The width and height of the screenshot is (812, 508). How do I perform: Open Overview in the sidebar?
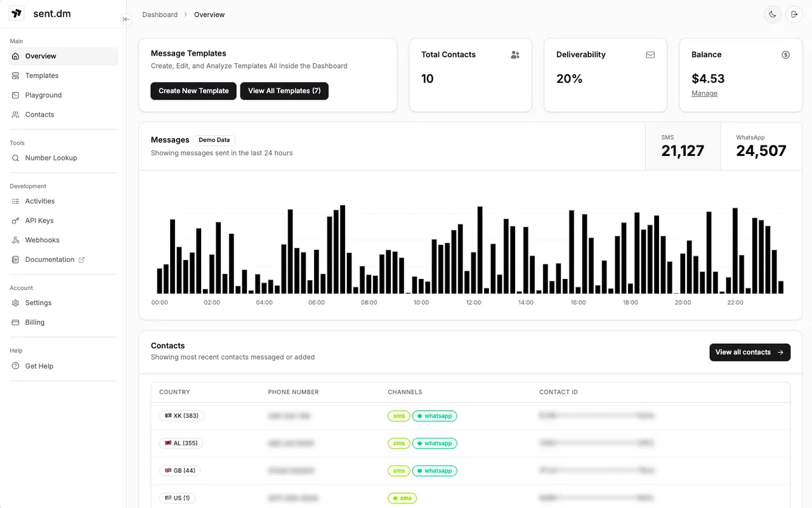point(63,56)
